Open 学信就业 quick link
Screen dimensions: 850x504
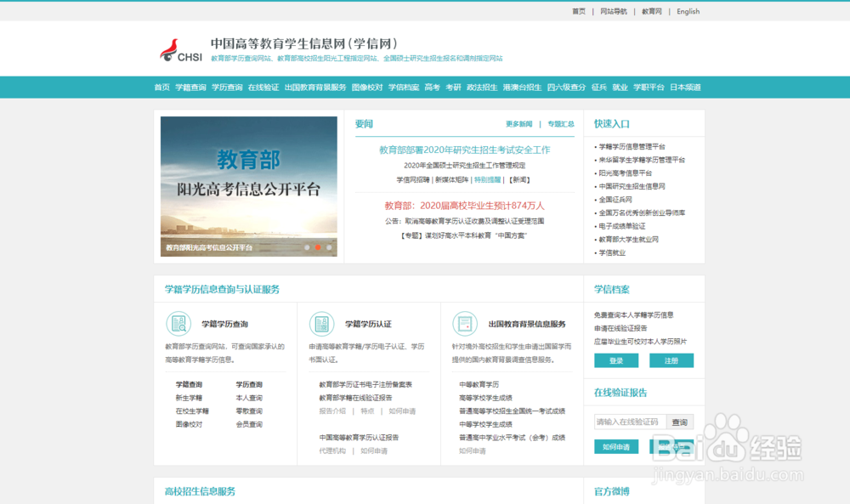612,252
